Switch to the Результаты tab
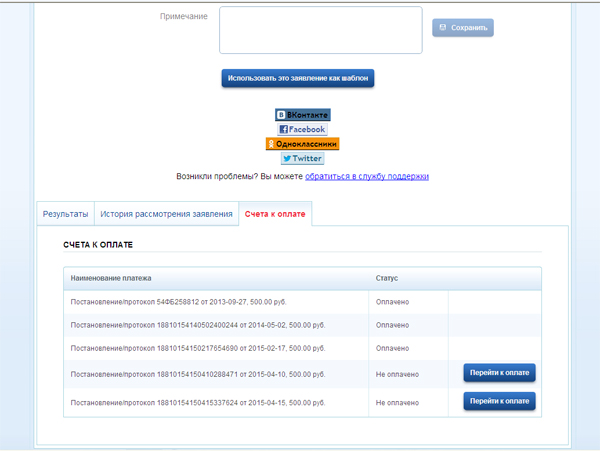The width and height of the screenshot is (600, 451). coord(66,214)
